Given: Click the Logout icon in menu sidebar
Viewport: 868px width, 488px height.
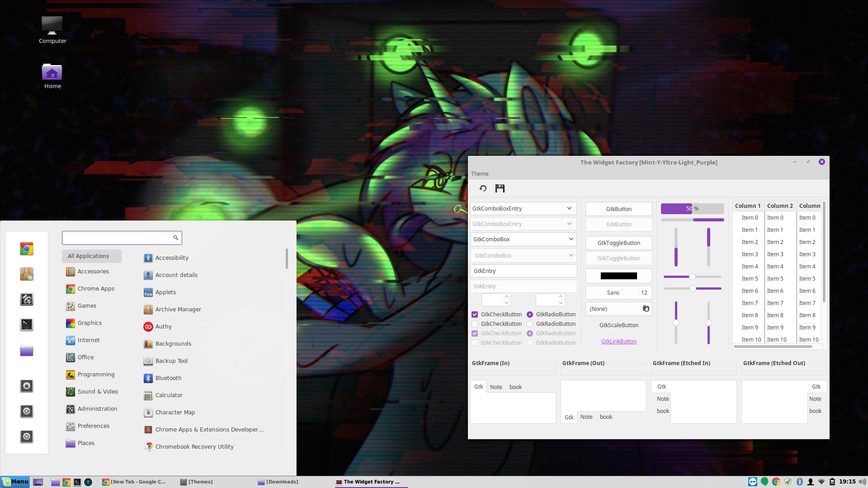Looking at the screenshot, I should tap(27, 411).
